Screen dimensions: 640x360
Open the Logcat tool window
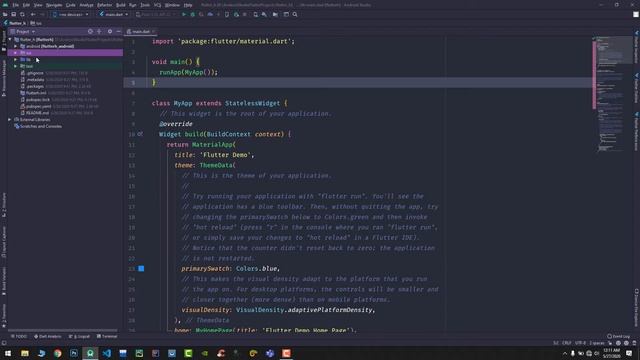79,336
